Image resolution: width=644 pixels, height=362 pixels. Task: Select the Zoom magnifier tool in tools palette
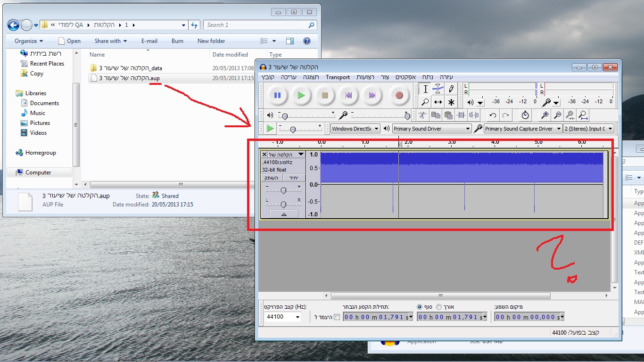425,102
